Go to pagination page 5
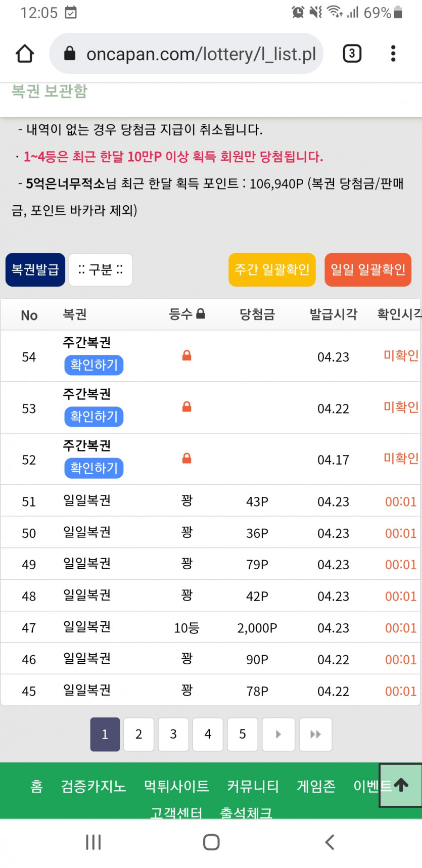This screenshot has height=868, width=422. (243, 734)
